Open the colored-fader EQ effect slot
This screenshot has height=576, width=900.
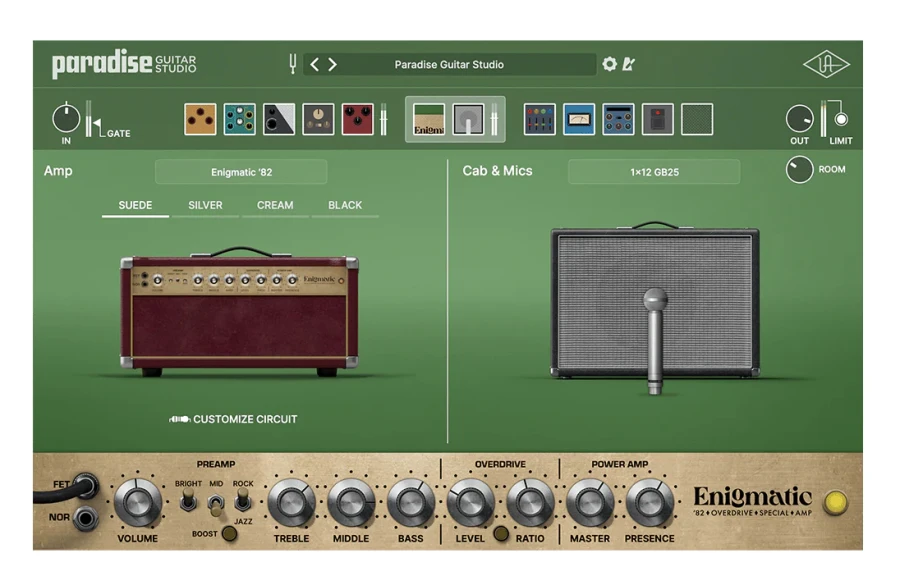click(540, 119)
